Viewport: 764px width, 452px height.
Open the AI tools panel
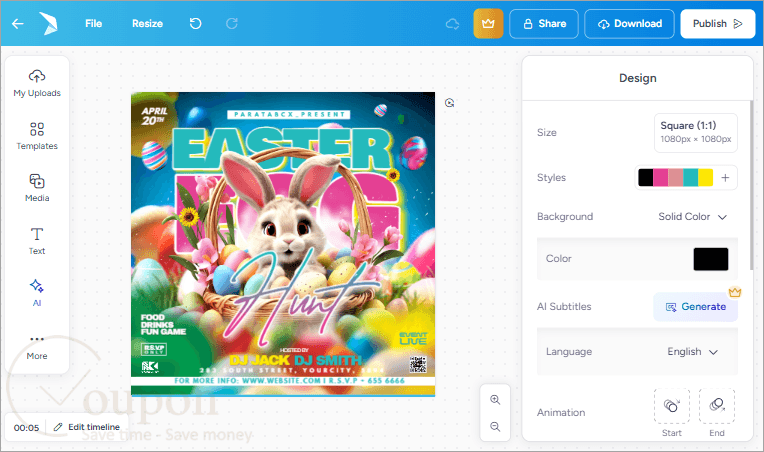(37, 293)
